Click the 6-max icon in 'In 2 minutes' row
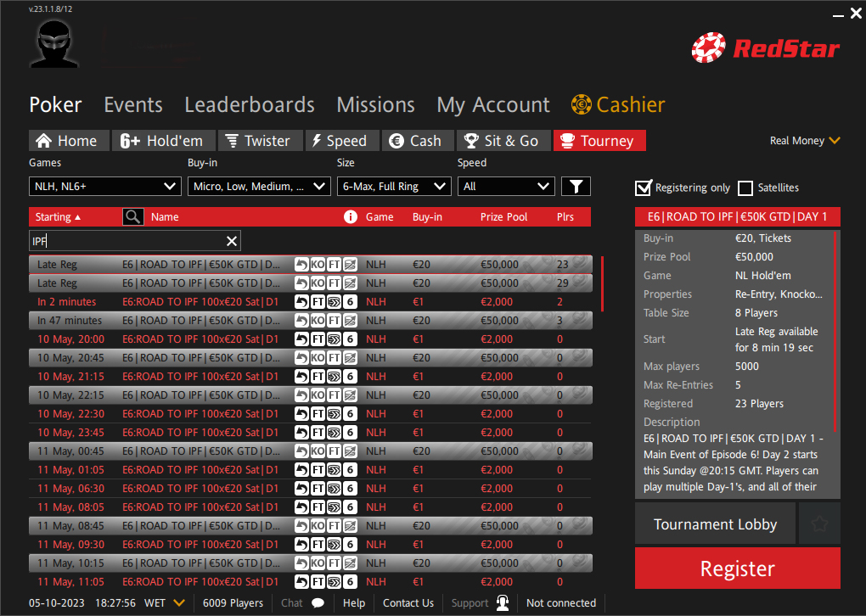Viewport: 866px width, 616px height. (x=350, y=302)
